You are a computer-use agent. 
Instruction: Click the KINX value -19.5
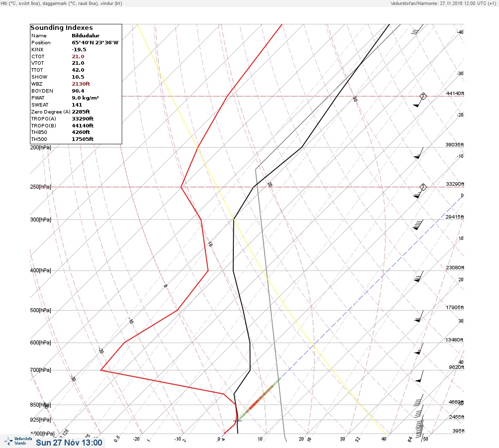click(79, 50)
